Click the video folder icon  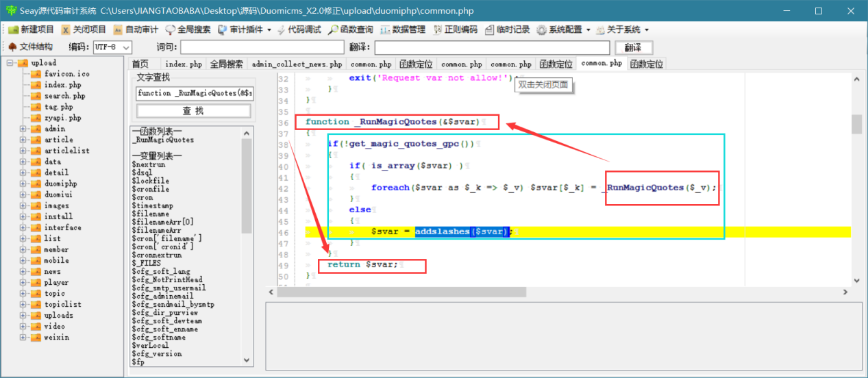click(x=36, y=326)
